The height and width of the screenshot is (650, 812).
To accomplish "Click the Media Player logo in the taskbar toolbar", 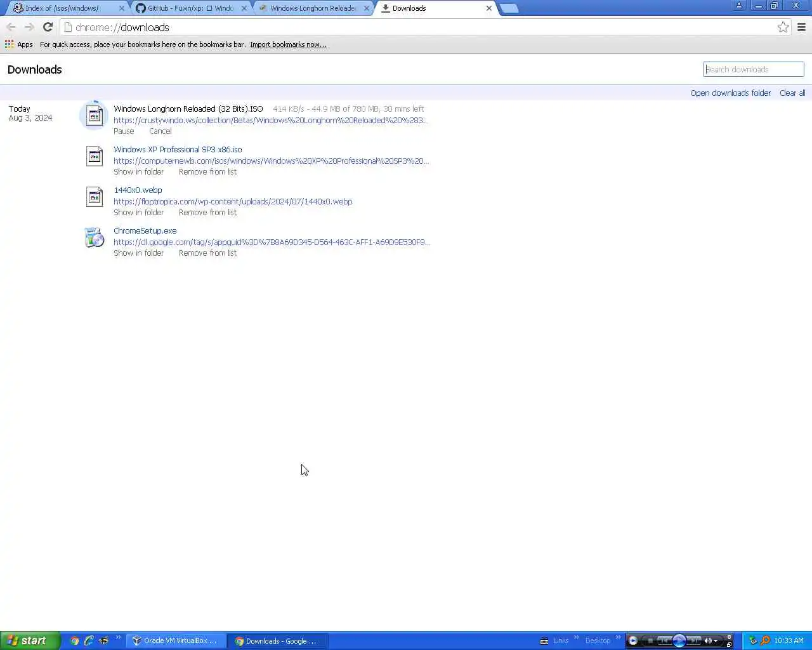I will pos(633,640).
